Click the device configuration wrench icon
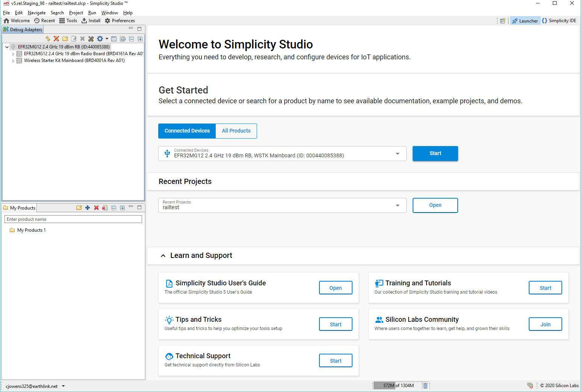The image size is (581, 392). pyautogui.click(x=91, y=39)
